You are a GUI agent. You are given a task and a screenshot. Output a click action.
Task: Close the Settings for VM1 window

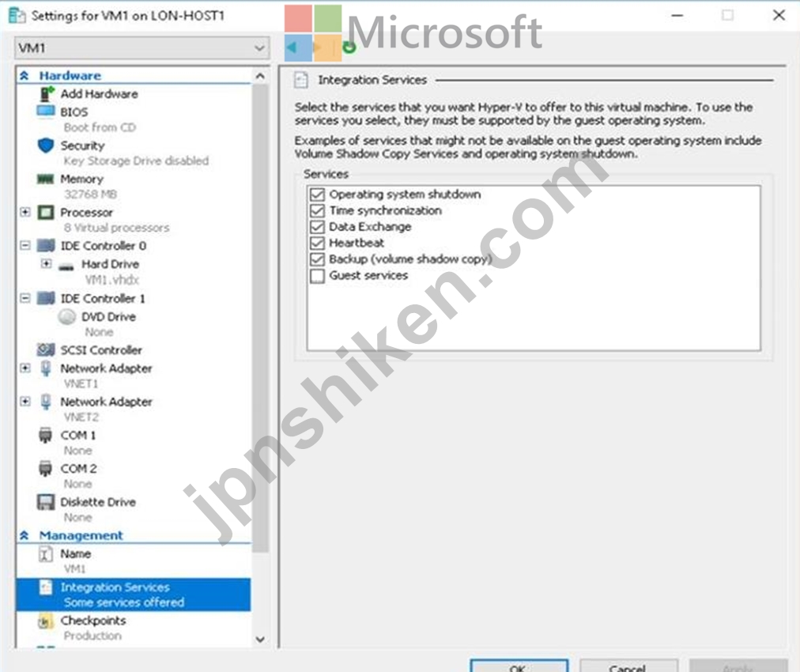pos(779,15)
